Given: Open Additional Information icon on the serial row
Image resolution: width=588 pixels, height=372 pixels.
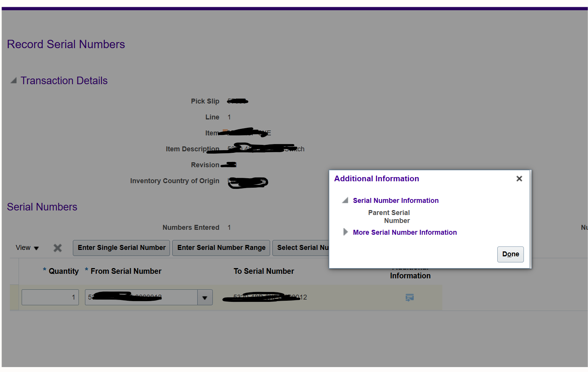Looking at the screenshot, I should tap(409, 298).
